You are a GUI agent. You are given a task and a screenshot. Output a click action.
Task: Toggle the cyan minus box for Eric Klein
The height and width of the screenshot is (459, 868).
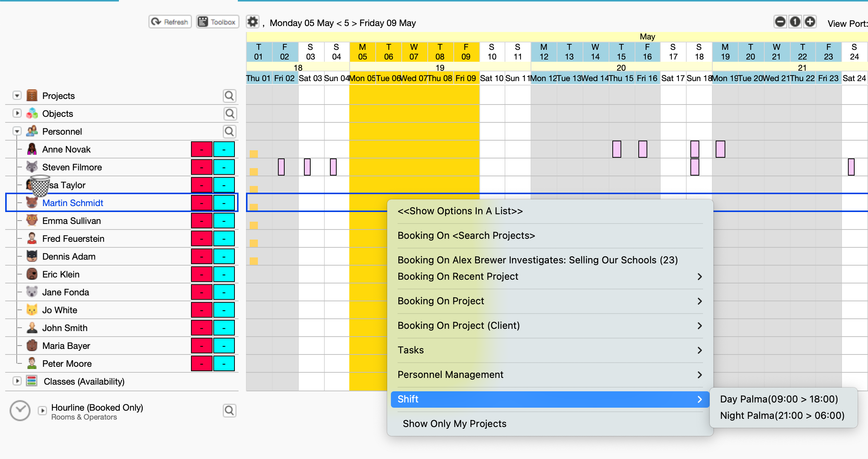pos(224,275)
